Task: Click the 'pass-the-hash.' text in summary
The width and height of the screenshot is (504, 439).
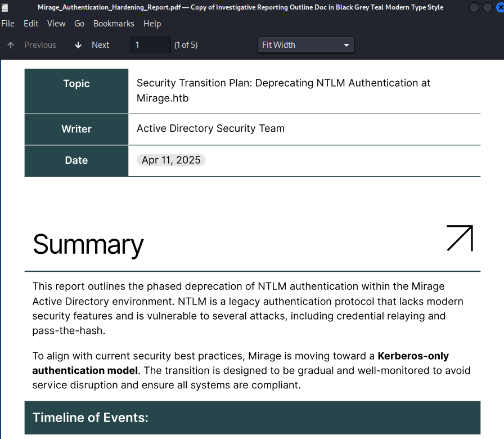Action: [x=69, y=330]
